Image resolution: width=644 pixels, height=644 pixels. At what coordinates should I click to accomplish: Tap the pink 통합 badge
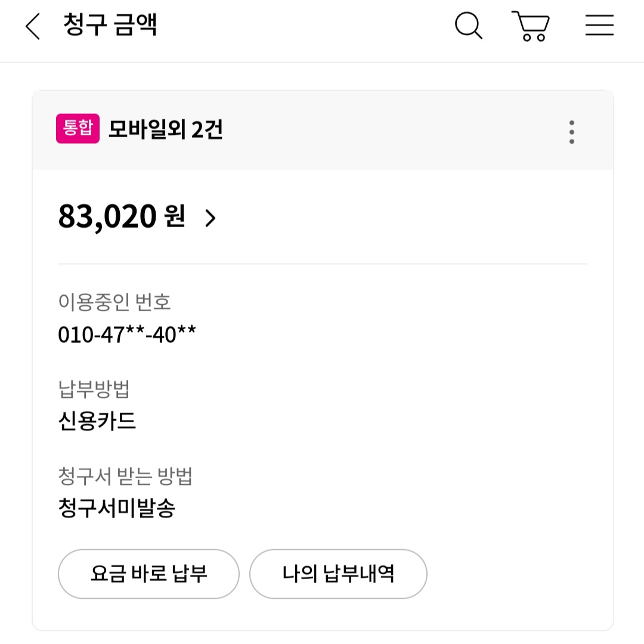tap(78, 129)
